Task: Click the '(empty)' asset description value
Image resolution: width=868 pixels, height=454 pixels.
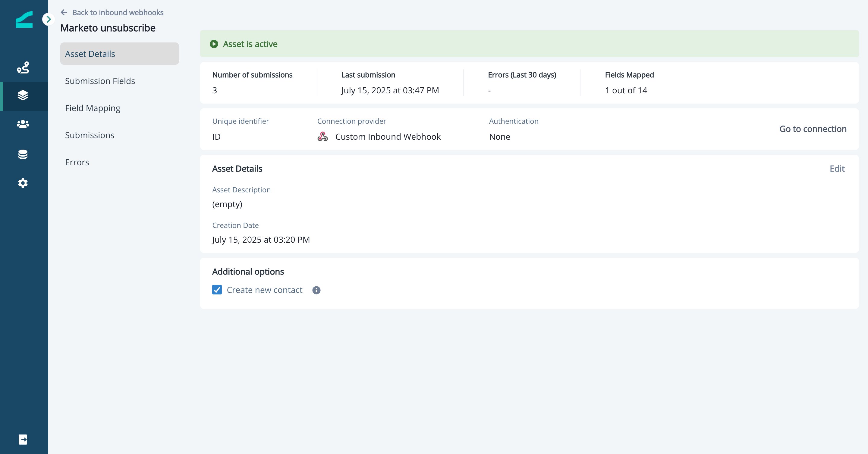Action: click(x=227, y=204)
